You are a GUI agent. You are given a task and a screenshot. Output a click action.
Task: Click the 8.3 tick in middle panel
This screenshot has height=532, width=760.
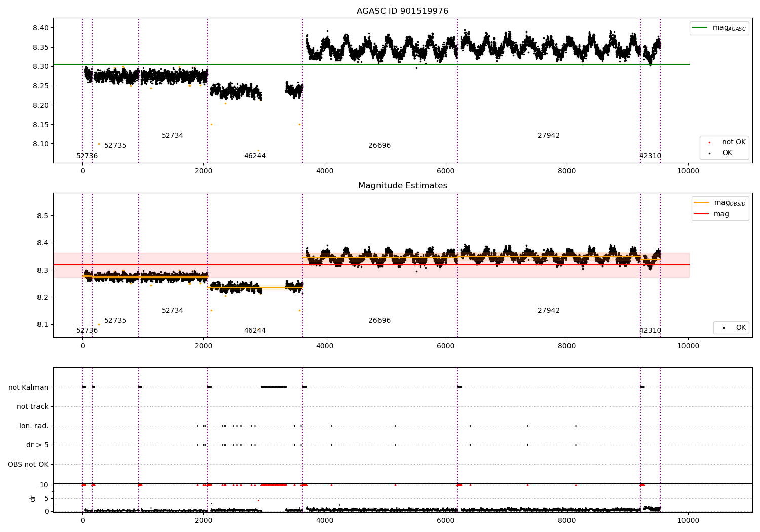point(43,270)
